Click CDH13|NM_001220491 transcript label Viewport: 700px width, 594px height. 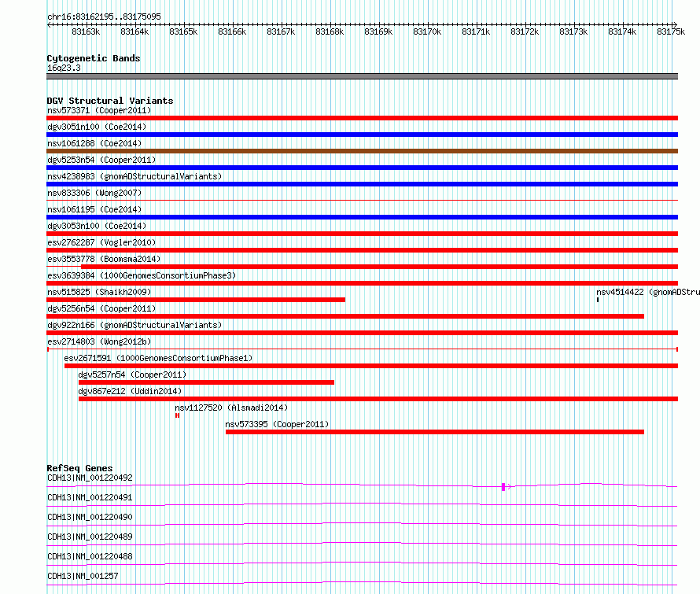[x=90, y=497]
